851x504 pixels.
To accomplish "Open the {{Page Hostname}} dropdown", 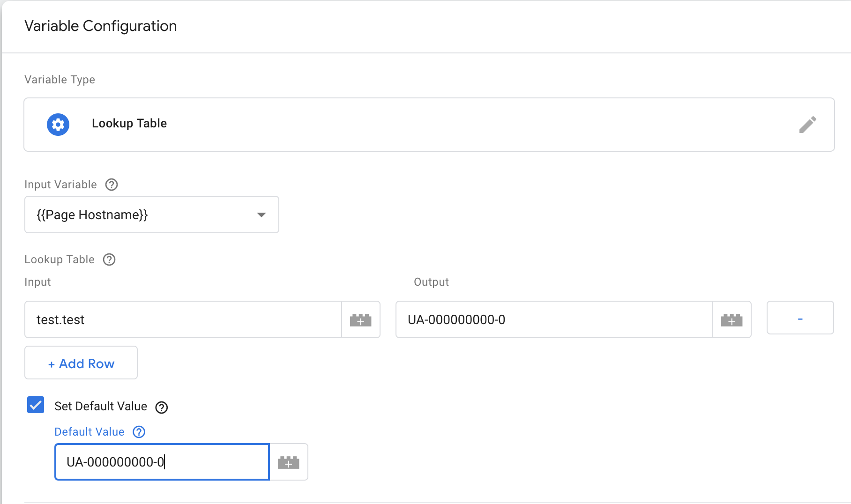I will 152,215.
